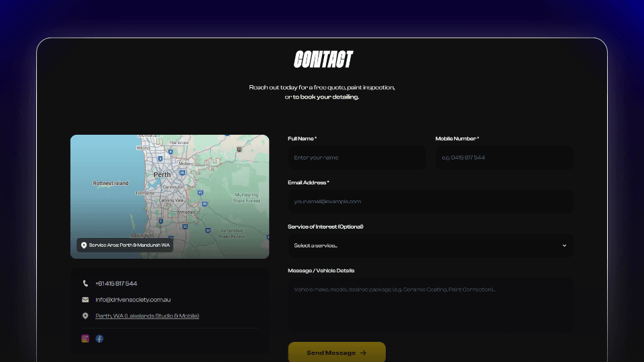Click the Full Name * label
This screenshot has height=362, width=644.
[302, 139]
